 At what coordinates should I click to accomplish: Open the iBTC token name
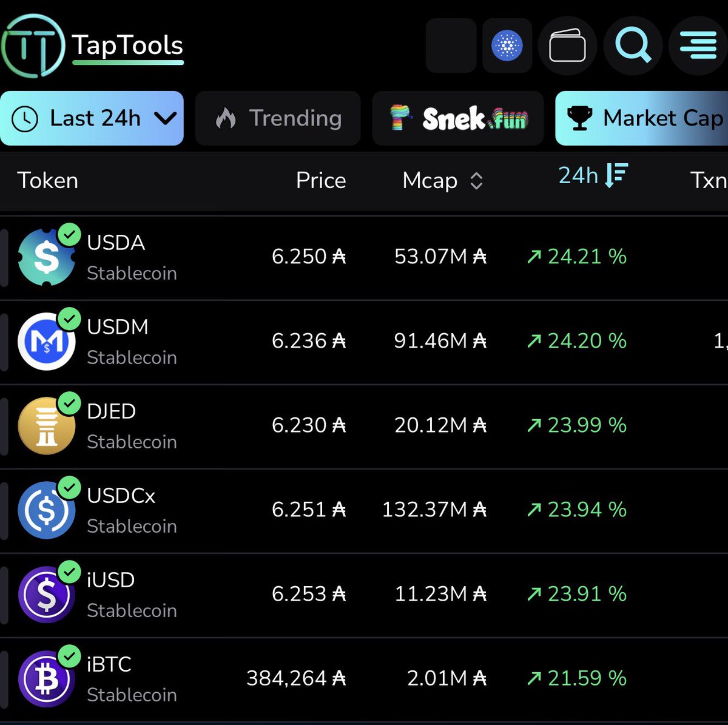click(109, 664)
